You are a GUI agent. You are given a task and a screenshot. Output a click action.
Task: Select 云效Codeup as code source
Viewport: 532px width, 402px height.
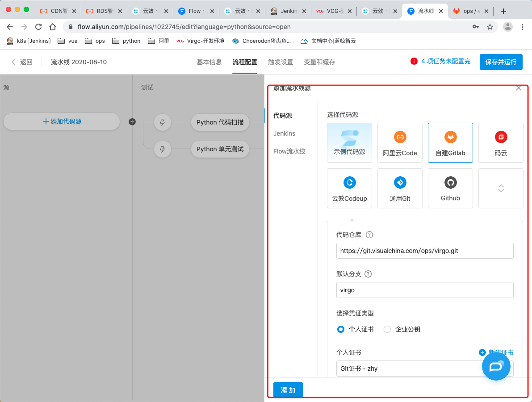click(349, 188)
